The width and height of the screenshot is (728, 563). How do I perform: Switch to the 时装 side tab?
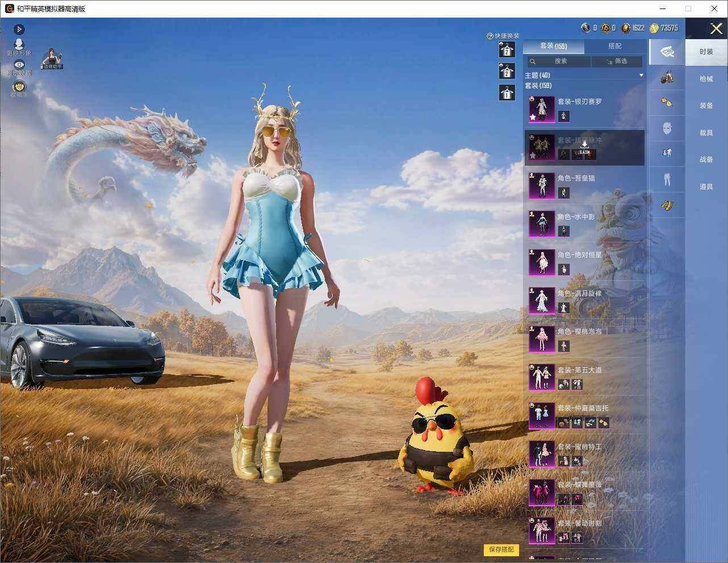[706, 52]
